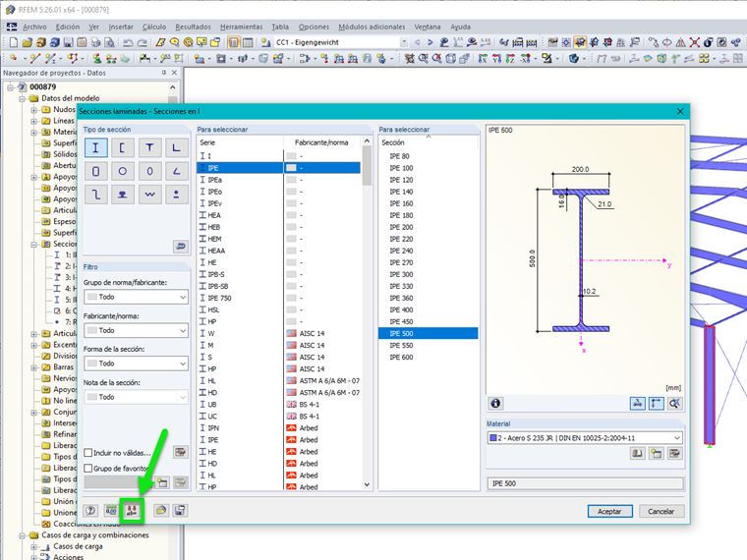747x560 pixels.
Task: Click the Fabricante/norma column header
Action: pos(322,142)
